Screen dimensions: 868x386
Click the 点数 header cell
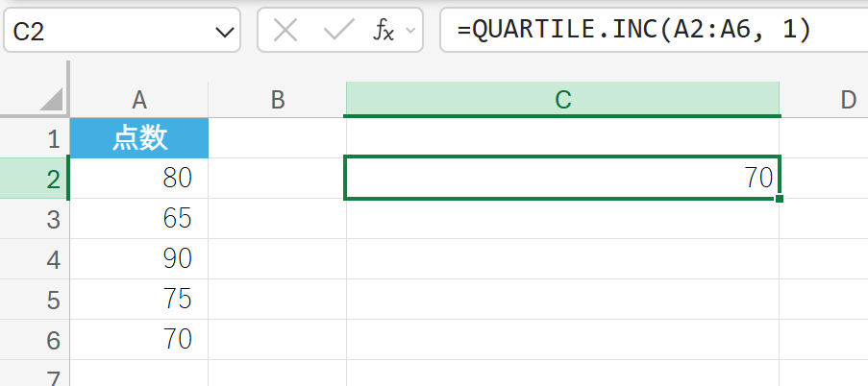(x=139, y=138)
